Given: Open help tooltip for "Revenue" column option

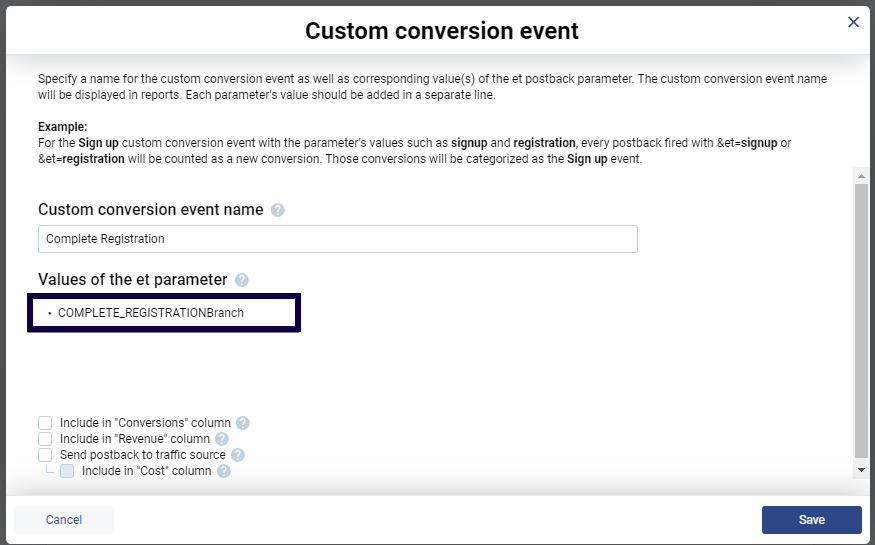Looking at the screenshot, I should (222, 439).
